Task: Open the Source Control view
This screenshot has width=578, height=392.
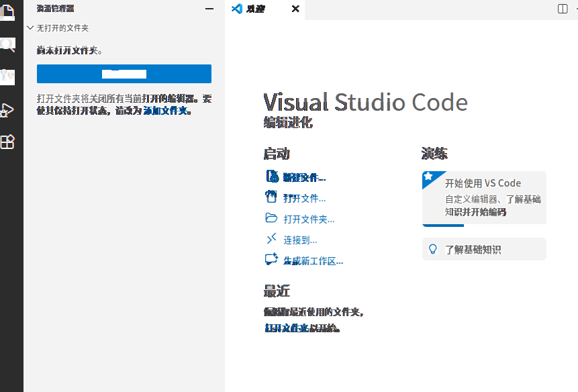Action: 7,77
